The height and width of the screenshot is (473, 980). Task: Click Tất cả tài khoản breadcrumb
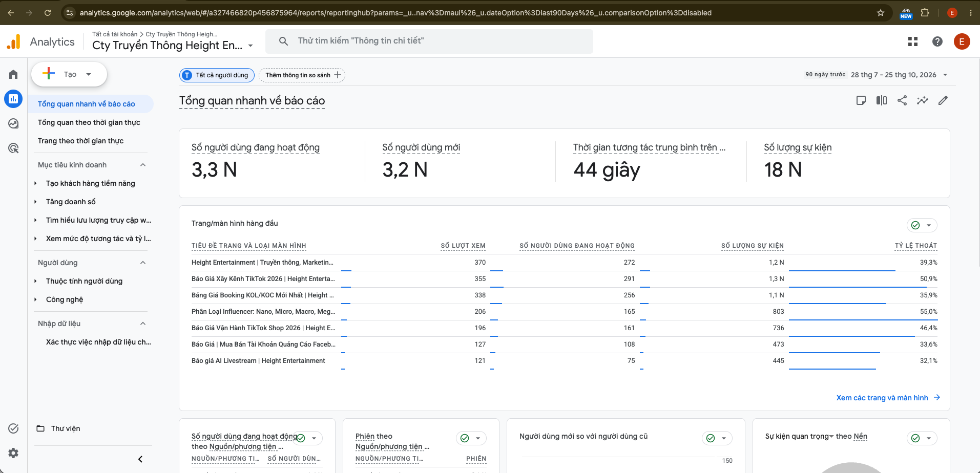(x=115, y=34)
